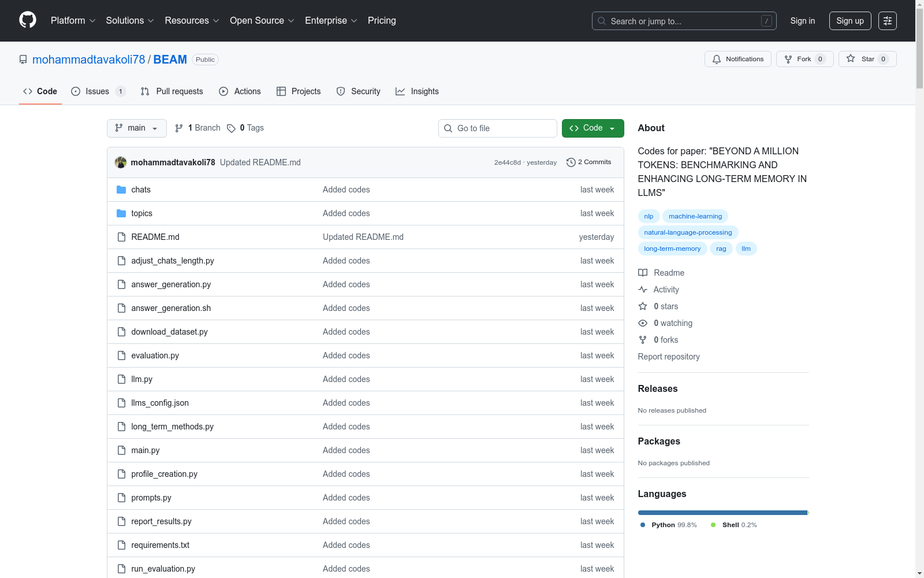Click the pulse icon next to Activity
The width and height of the screenshot is (924, 578).
[x=643, y=290]
